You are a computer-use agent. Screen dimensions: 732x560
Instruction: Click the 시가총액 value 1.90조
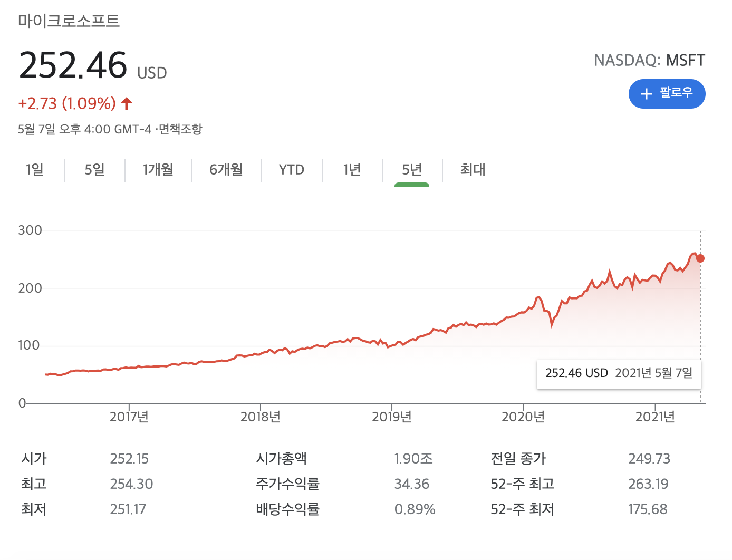[x=413, y=459]
